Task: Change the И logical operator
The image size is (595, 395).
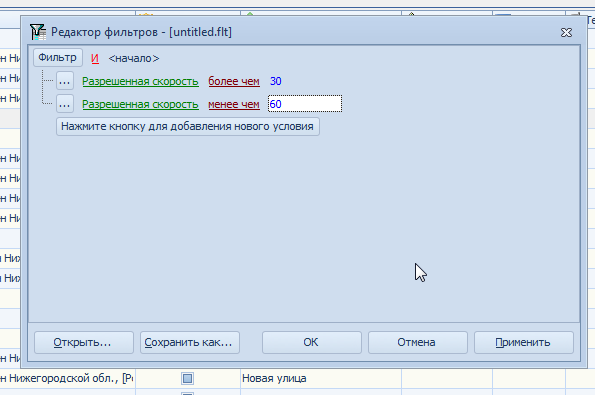Action: pyautogui.click(x=95, y=58)
